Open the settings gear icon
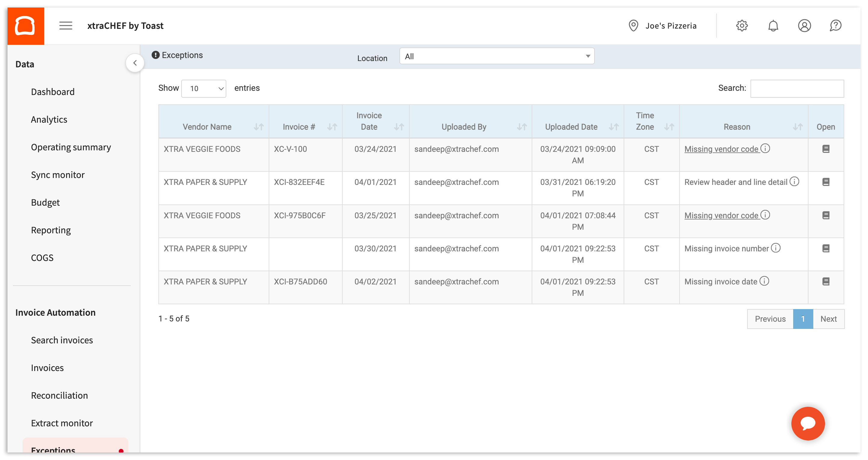This screenshot has height=460, width=868. tap(742, 26)
